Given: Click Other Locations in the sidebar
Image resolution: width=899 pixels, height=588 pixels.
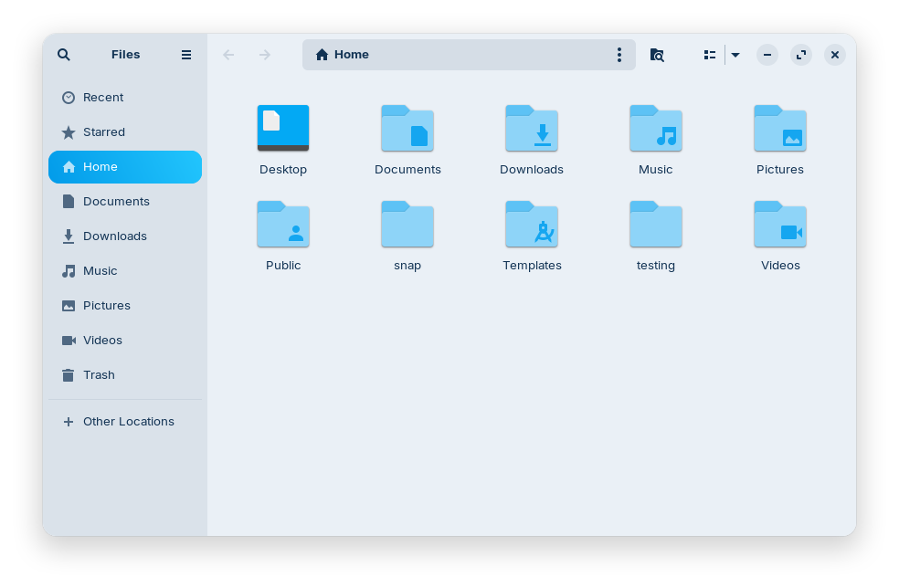Looking at the screenshot, I should point(125,421).
